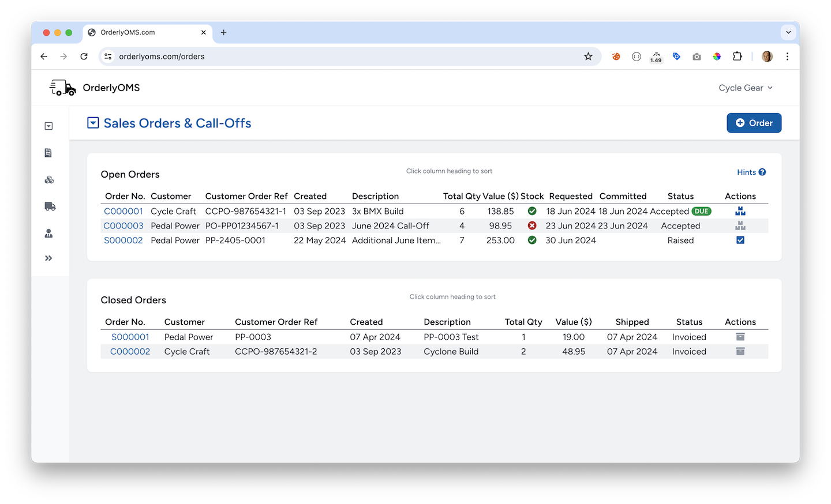Screen dimensions: 831x504
Task: Expand the sidebar using the double-chevron
Action: [x=48, y=258]
